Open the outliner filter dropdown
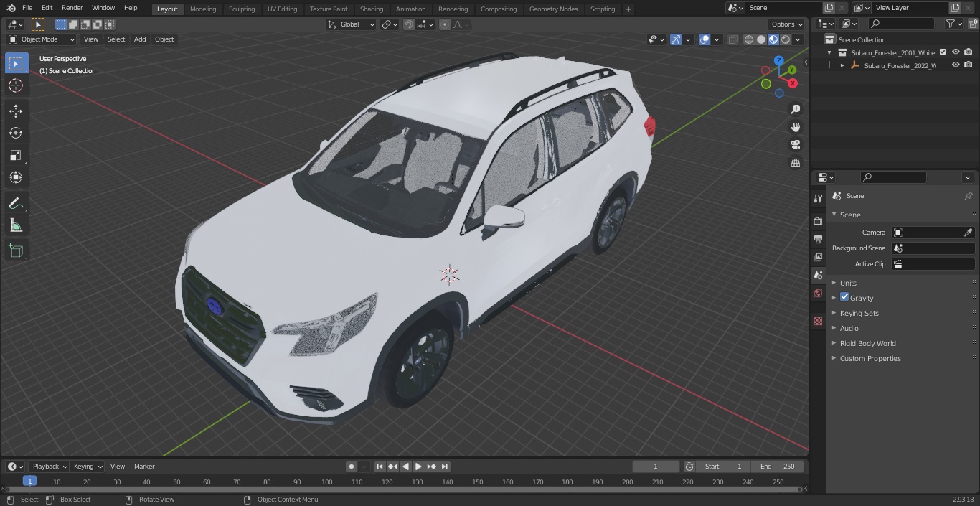 click(953, 24)
